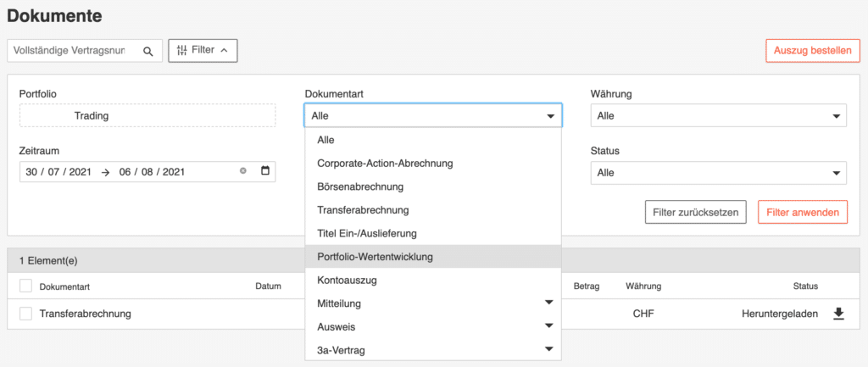Click the Betrag column header
This screenshot has height=367, width=868.
587,286
